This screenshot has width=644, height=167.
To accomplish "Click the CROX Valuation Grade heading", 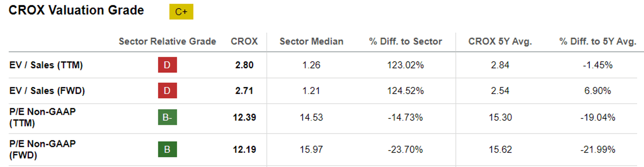I will 76,10.
